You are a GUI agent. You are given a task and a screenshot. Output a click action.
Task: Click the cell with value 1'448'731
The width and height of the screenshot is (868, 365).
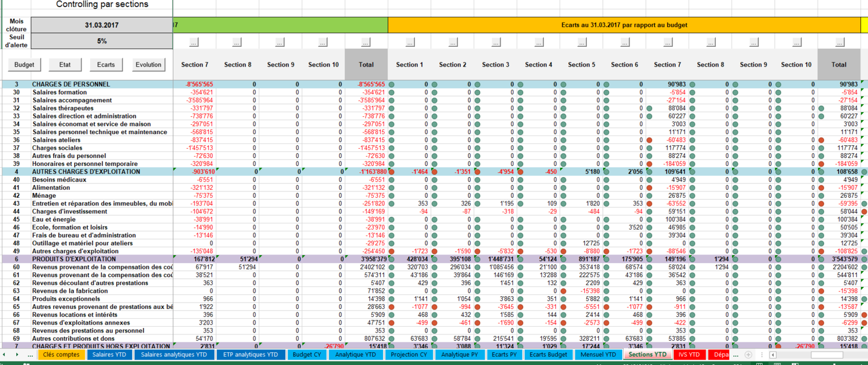[x=495, y=259]
